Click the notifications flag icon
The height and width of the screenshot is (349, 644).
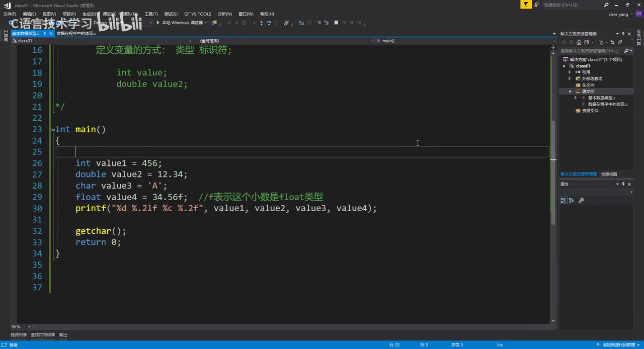pos(526,5)
